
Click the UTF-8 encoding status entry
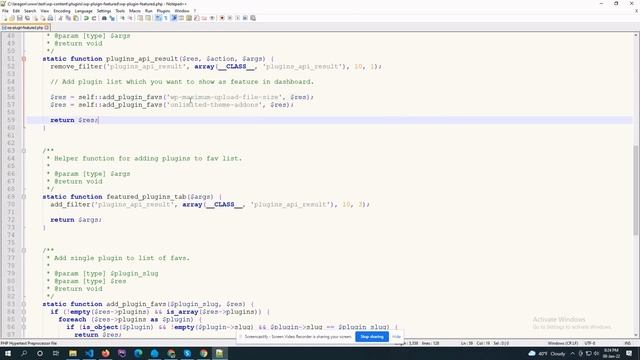coord(590,343)
